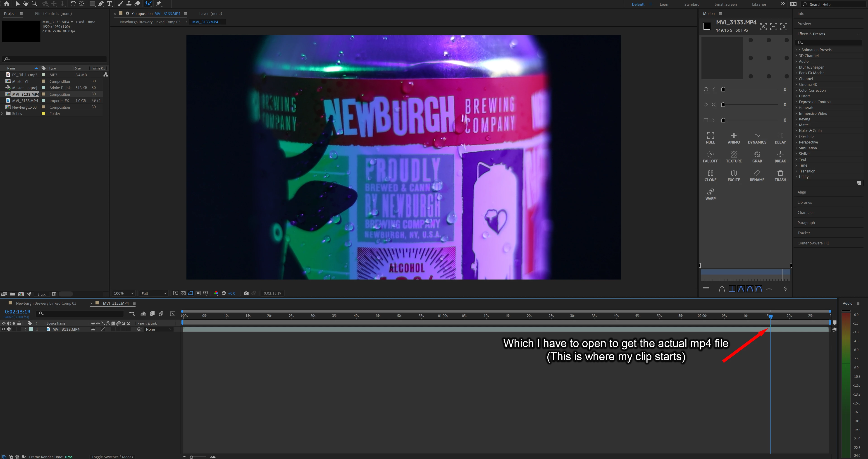This screenshot has height=459, width=868.
Task: Switch to Newburgh Brewery Linked Comp 03 timeline tab
Action: click(46, 303)
